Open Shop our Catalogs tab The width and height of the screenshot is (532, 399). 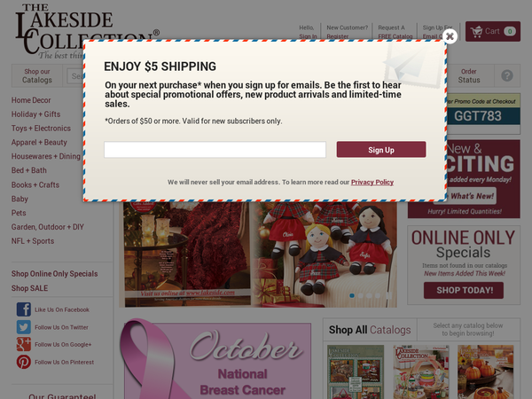point(37,75)
